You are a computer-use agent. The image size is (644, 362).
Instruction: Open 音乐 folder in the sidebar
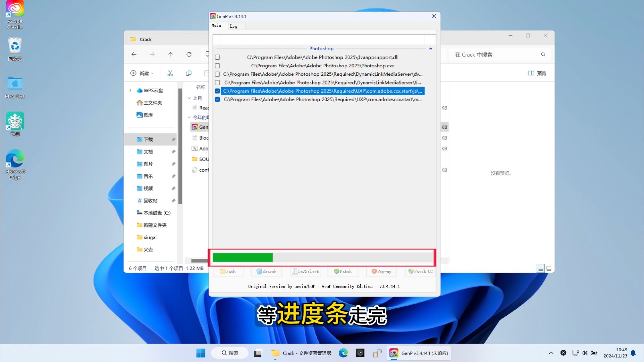click(145, 176)
